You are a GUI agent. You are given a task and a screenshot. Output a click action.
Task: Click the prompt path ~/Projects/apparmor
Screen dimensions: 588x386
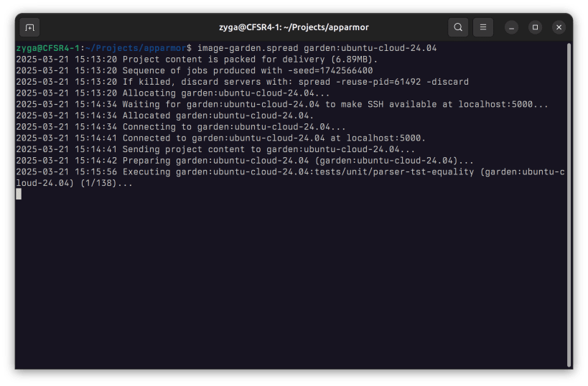(x=136, y=48)
